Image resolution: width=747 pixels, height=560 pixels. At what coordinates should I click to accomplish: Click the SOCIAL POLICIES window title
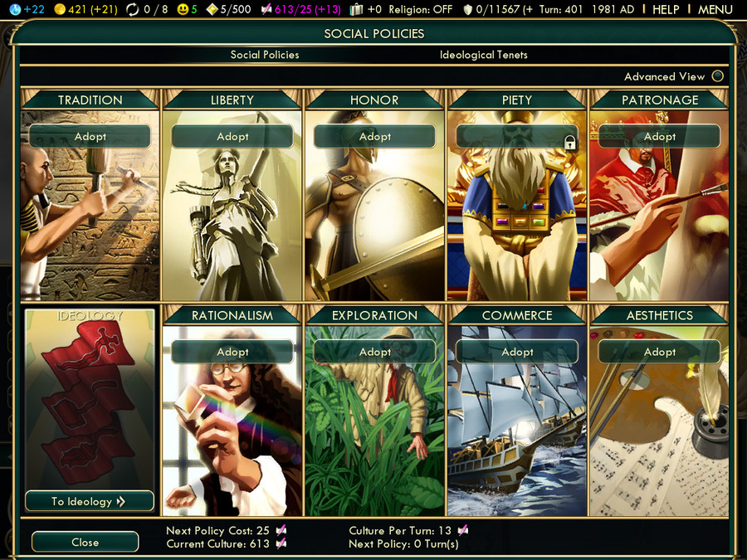coord(374,33)
